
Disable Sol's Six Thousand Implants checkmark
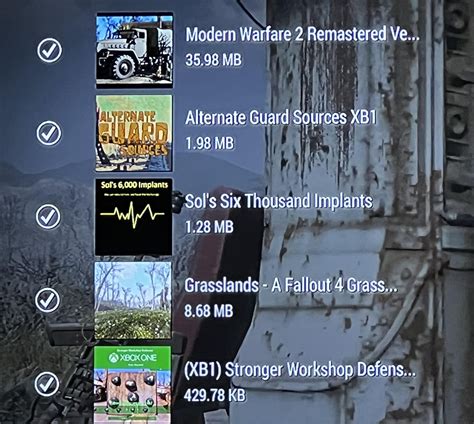click(48, 216)
